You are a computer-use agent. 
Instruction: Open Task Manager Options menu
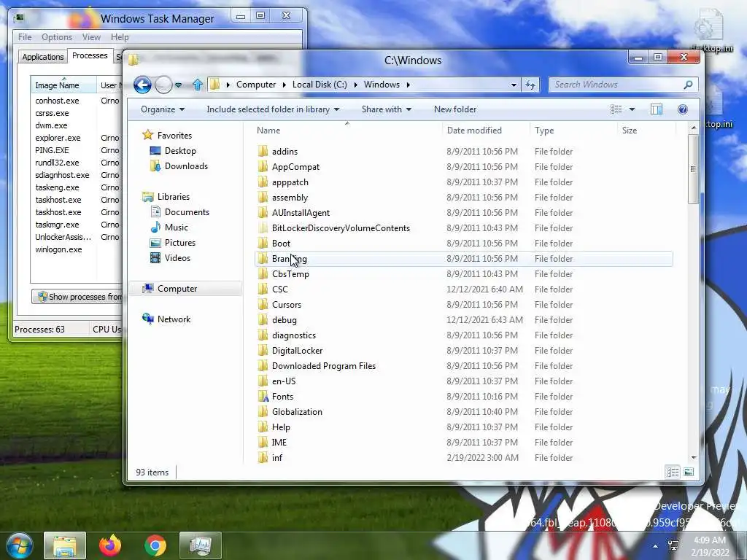57,37
